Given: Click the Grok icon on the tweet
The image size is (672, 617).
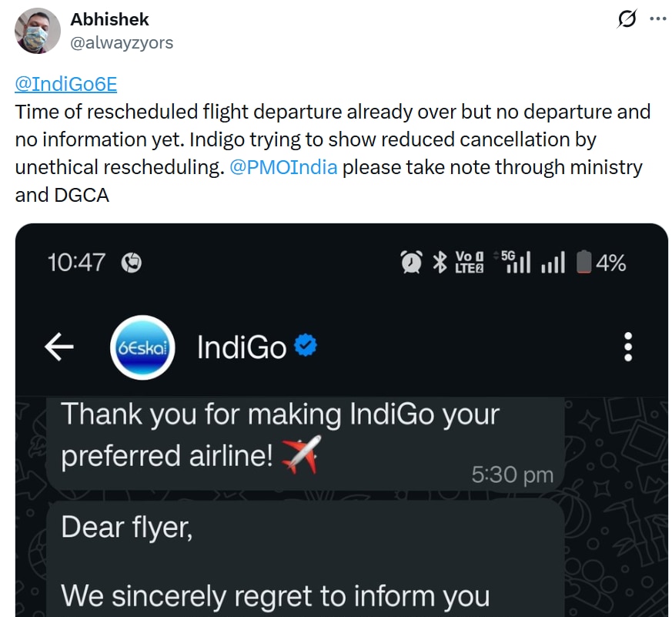Looking at the screenshot, I should coord(627,19).
